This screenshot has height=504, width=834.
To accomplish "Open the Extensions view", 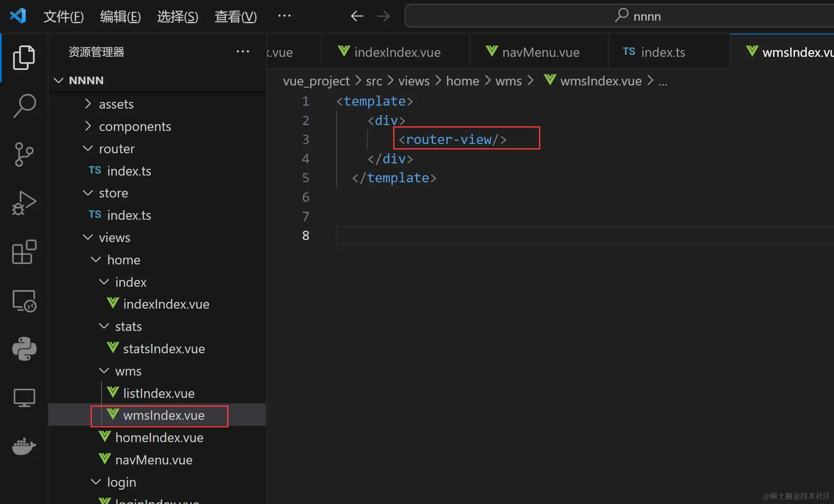I will point(24,252).
